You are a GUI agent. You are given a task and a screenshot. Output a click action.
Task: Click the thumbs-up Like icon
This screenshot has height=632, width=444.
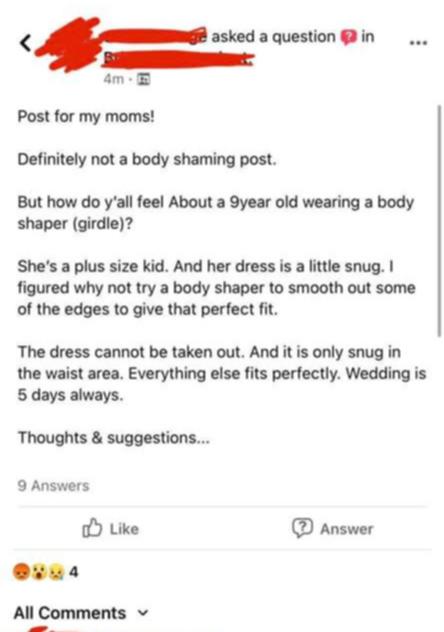[x=92, y=528]
